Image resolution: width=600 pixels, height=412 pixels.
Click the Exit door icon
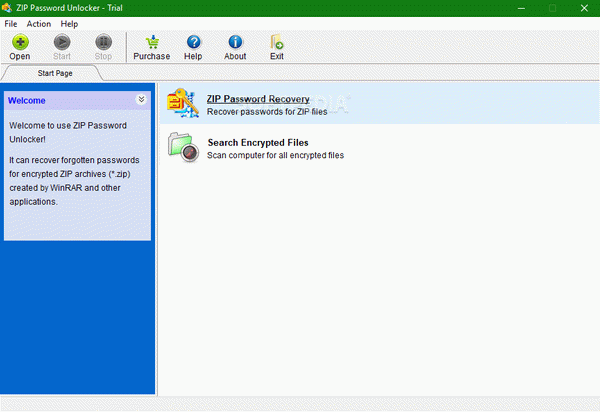tap(276, 42)
